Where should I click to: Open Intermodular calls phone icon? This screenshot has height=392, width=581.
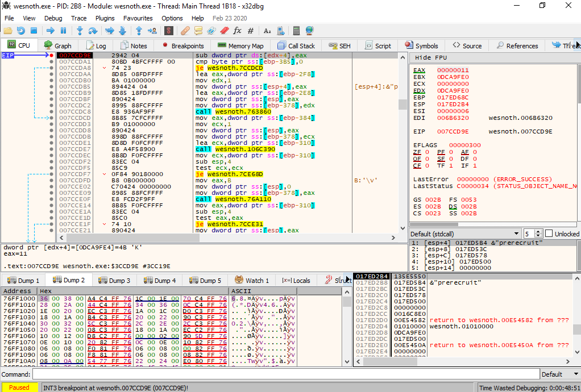coord(280,31)
